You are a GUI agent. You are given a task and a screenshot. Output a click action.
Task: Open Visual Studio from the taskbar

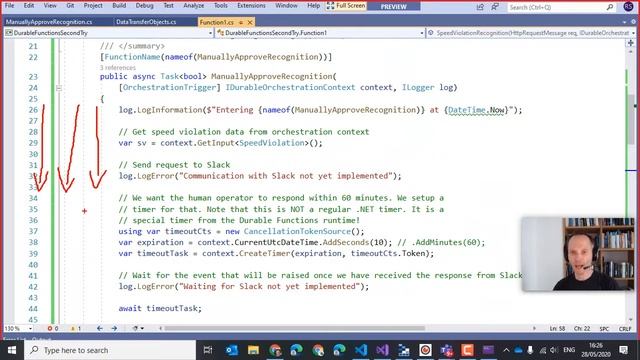point(382,350)
